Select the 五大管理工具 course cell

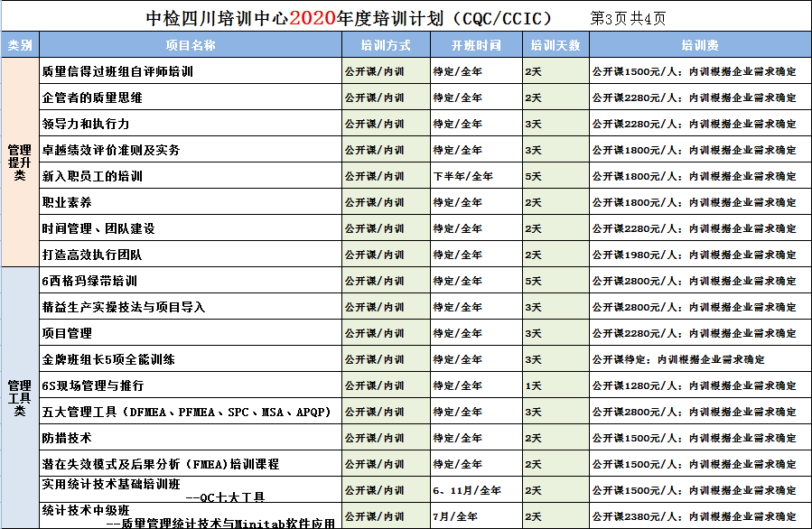click(x=187, y=412)
